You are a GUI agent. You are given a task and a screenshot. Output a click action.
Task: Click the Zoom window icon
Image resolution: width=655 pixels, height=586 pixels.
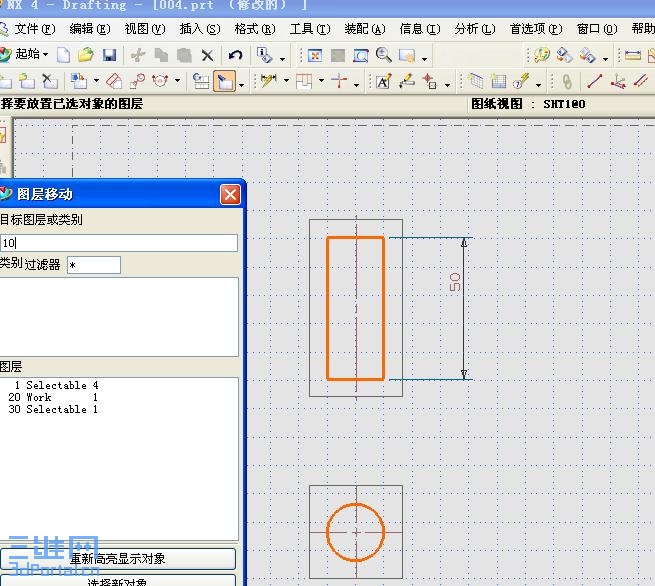click(x=361, y=55)
